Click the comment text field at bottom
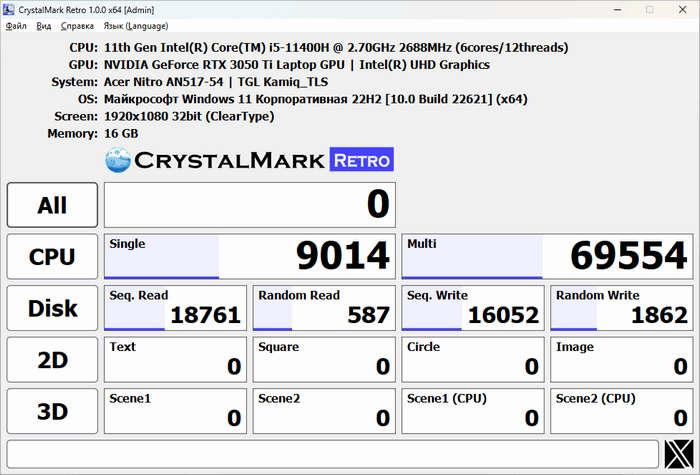Viewport: 700px width, 475px height. 332,454
